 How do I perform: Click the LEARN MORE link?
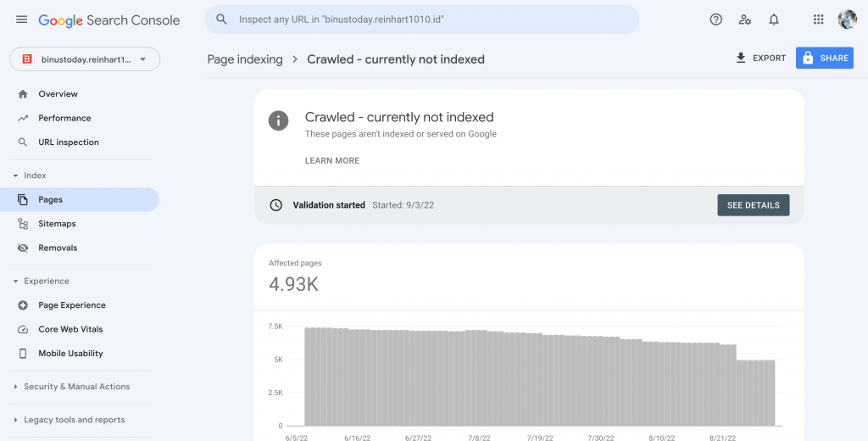click(x=331, y=160)
